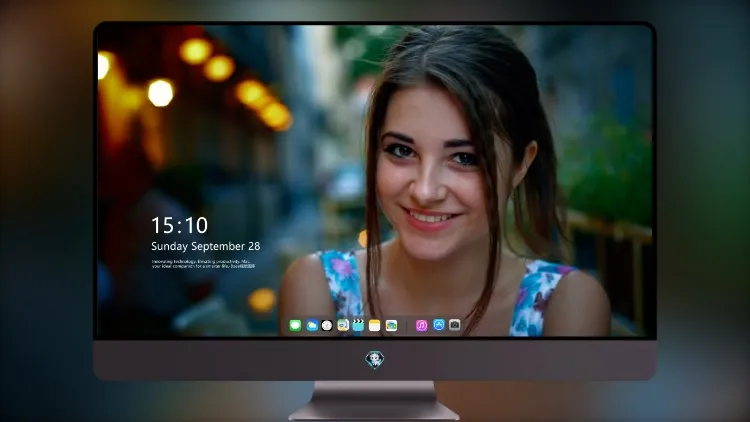Open the Photos gallery dock icon
750x422 pixels.
(x=391, y=326)
